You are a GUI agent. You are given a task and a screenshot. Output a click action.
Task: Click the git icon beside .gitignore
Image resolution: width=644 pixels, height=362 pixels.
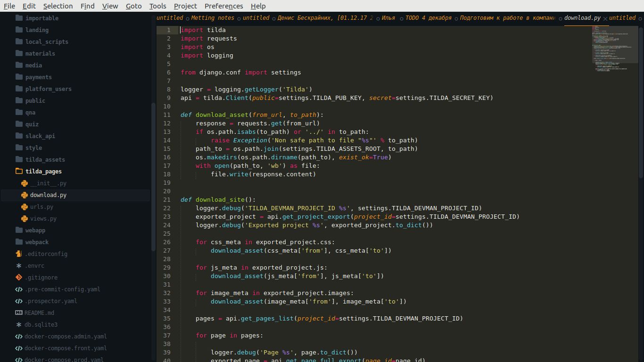tap(19, 278)
